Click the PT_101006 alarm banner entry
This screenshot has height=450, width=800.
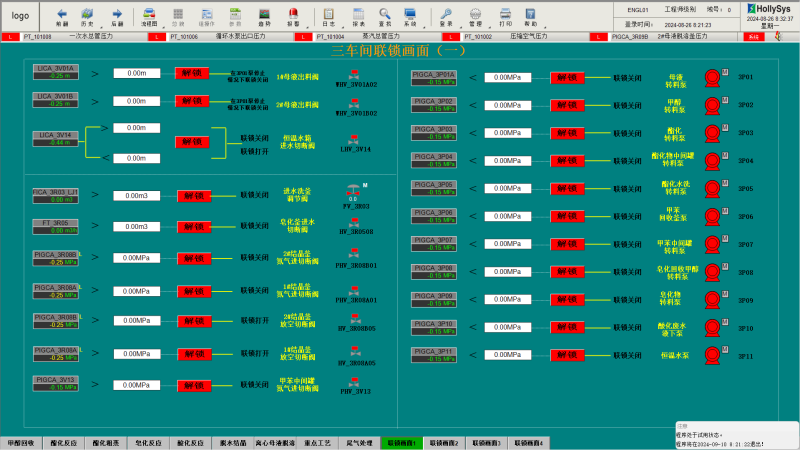coord(220,37)
